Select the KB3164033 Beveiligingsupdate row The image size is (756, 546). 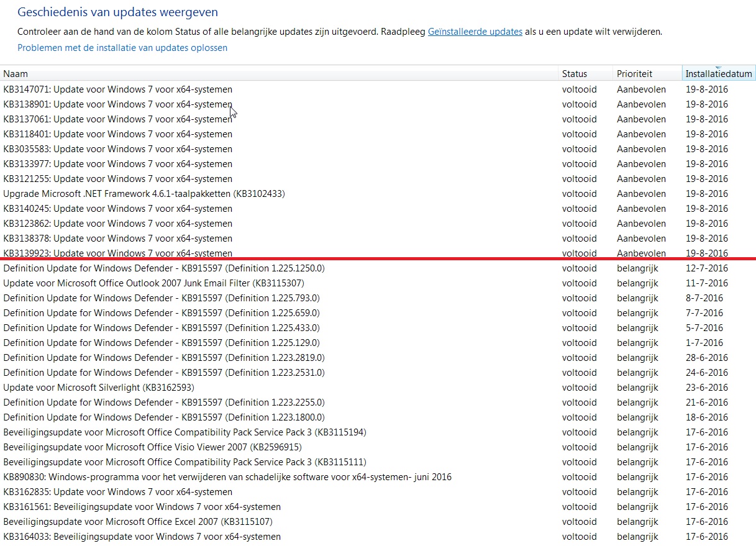(x=378, y=537)
